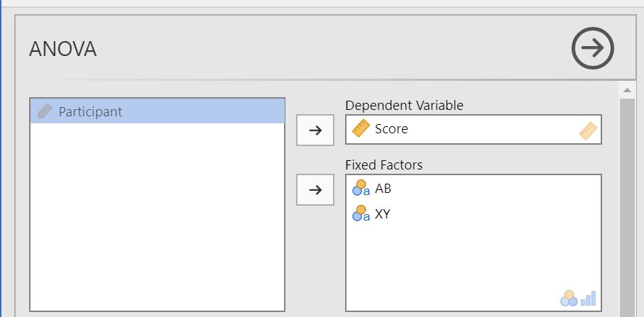Click the nominal icon beside XY

[x=361, y=213]
